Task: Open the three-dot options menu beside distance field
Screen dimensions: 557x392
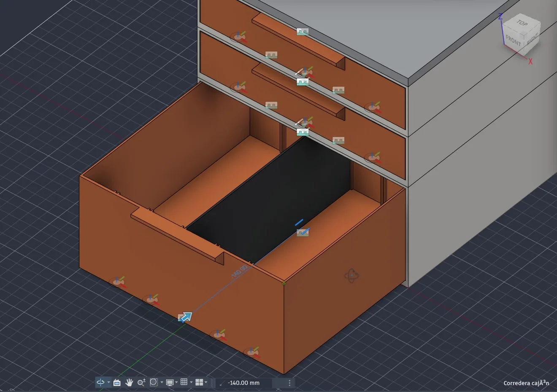Action: coord(289,383)
